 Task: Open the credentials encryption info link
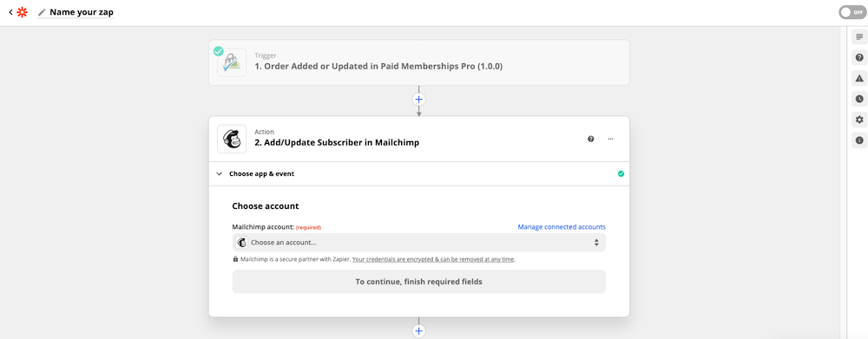[433, 259]
